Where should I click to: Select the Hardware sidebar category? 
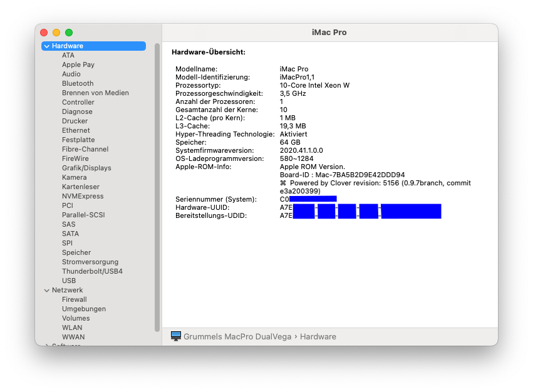(93, 46)
